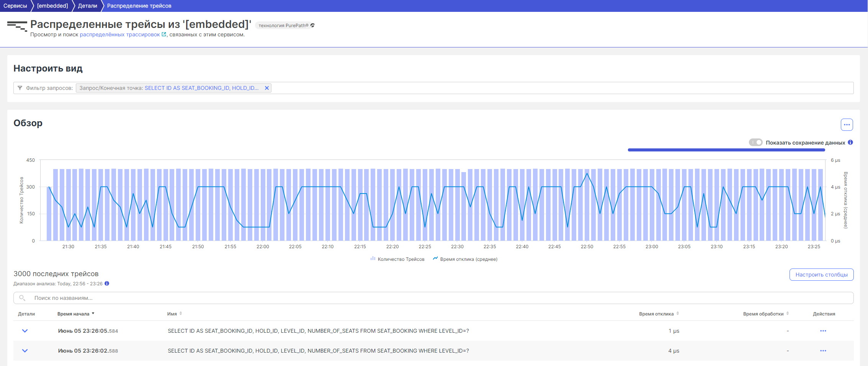Go to Сервисы in the breadcrumb

tap(15, 6)
